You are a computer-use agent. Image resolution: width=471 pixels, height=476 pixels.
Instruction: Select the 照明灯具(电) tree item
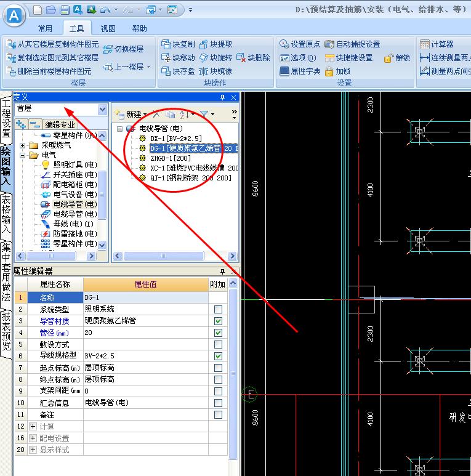[70, 165]
